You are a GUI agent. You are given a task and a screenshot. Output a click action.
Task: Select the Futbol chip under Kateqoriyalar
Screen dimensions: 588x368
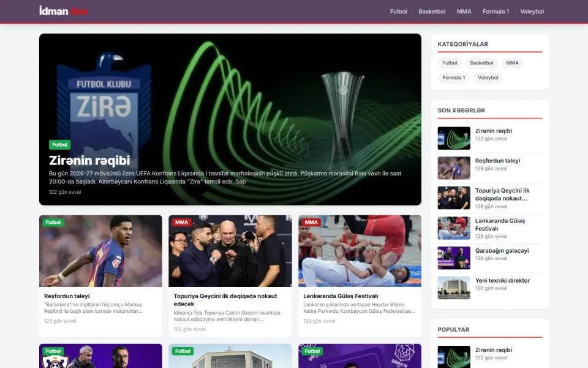[450, 63]
